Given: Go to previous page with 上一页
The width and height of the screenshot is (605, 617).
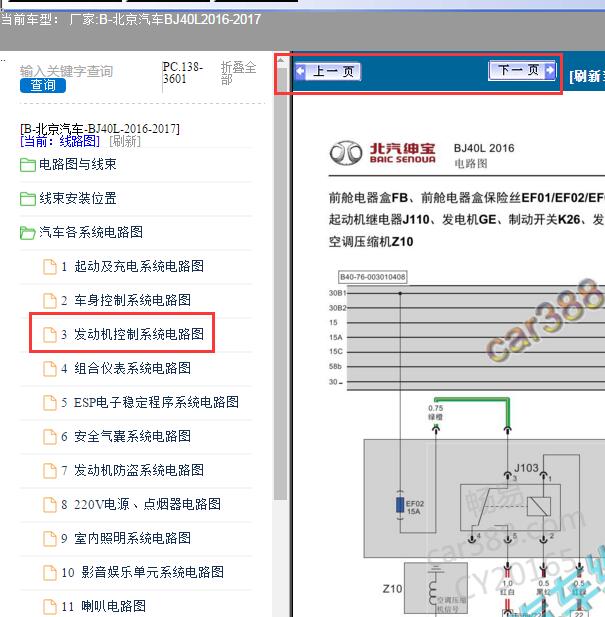Looking at the screenshot, I should coord(328,72).
